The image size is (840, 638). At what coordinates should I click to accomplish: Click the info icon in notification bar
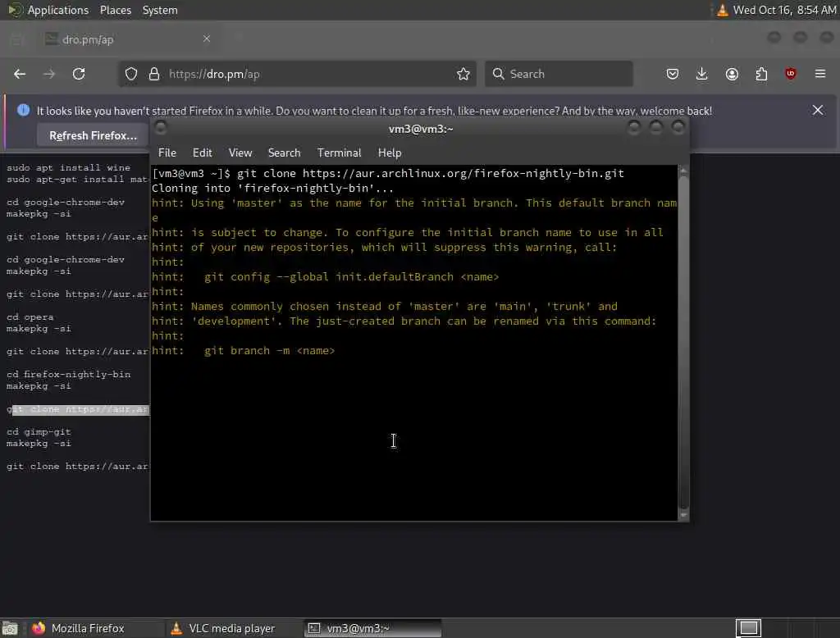[23, 111]
